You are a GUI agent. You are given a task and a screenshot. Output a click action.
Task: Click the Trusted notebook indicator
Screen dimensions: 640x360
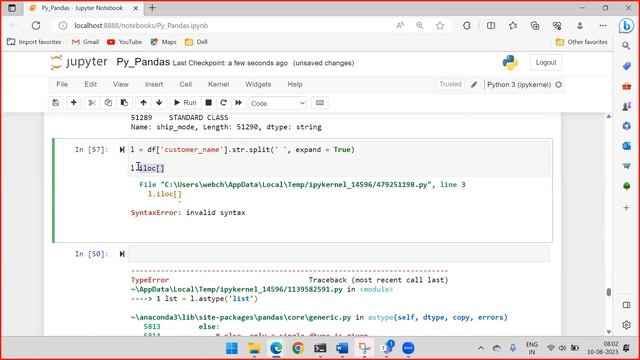tap(450, 84)
